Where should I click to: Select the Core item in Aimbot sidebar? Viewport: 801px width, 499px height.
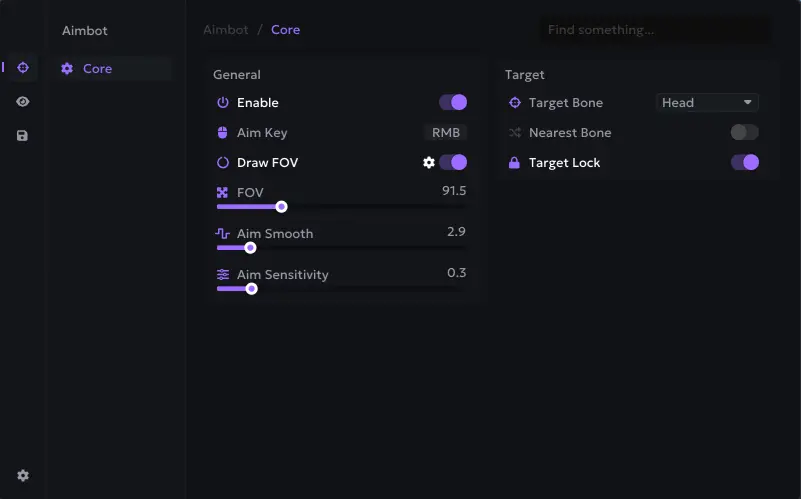(97, 69)
